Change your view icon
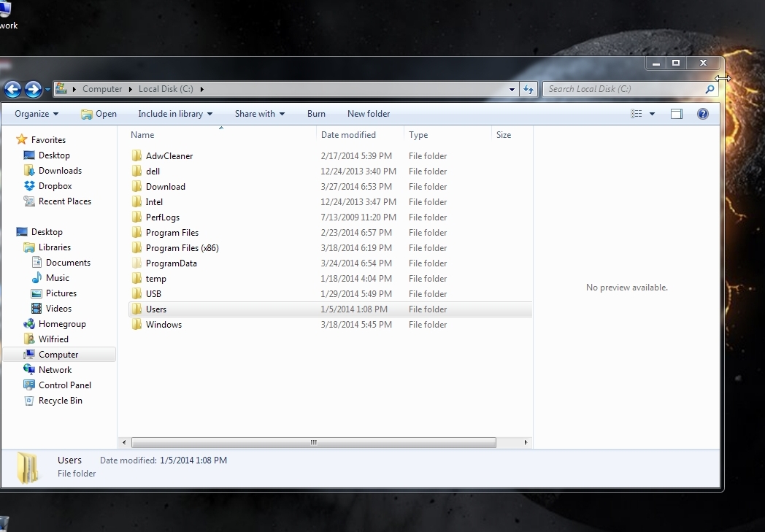Image resolution: width=765 pixels, height=532 pixels. coord(637,114)
